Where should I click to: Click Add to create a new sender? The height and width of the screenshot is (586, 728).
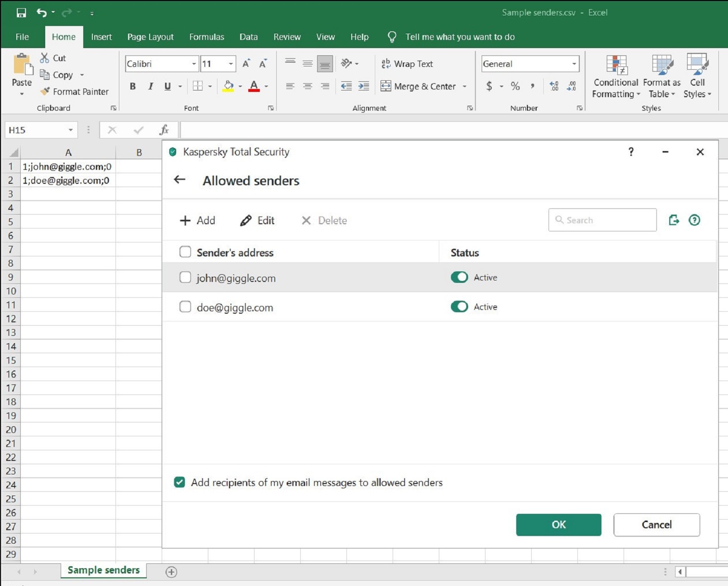(197, 220)
